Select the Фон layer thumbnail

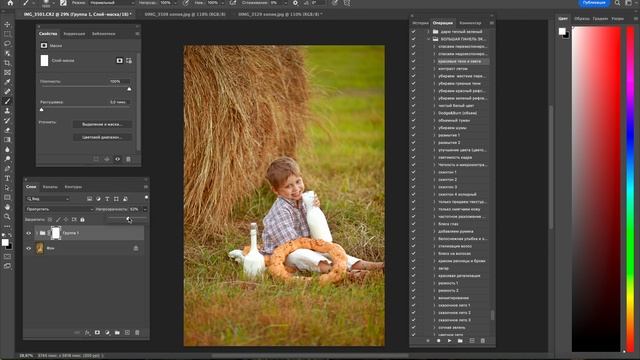[x=40, y=248]
